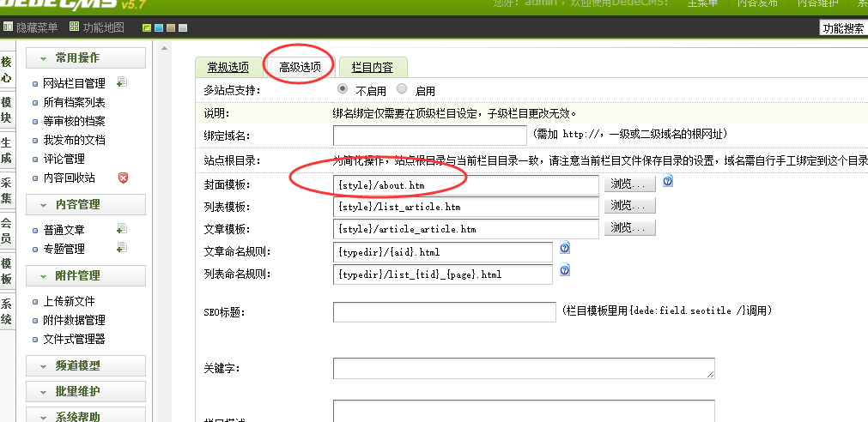Open 附件数据管理 link
The width and height of the screenshot is (868, 422).
pyautogui.click(x=74, y=320)
